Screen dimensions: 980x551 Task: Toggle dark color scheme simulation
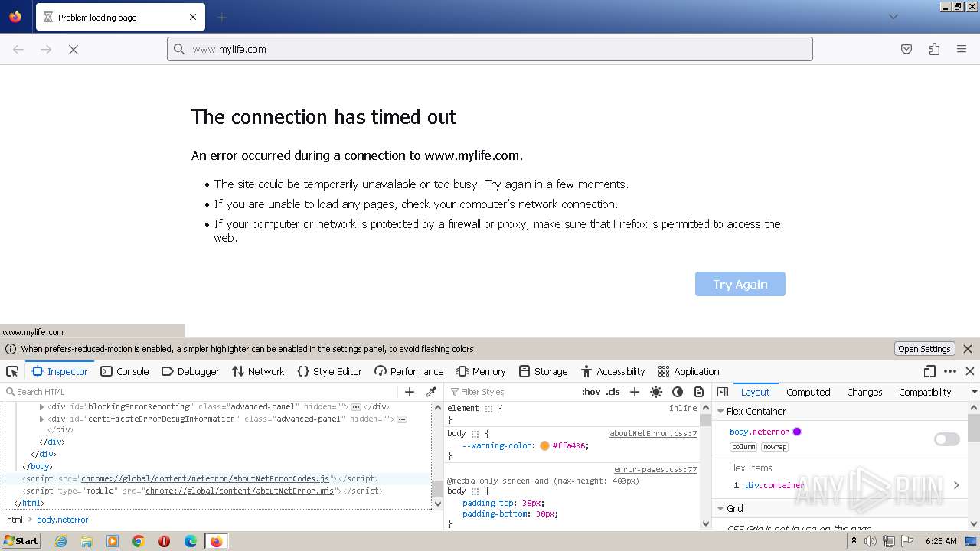tap(678, 392)
